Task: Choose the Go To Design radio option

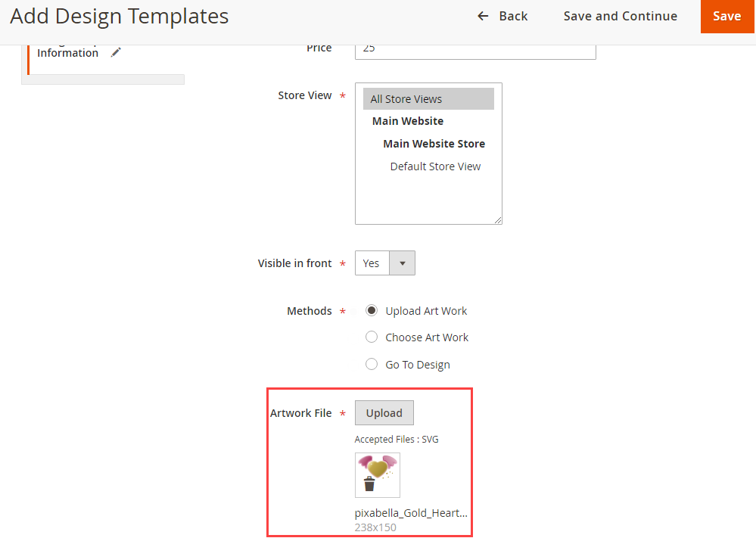Action: tap(372, 365)
